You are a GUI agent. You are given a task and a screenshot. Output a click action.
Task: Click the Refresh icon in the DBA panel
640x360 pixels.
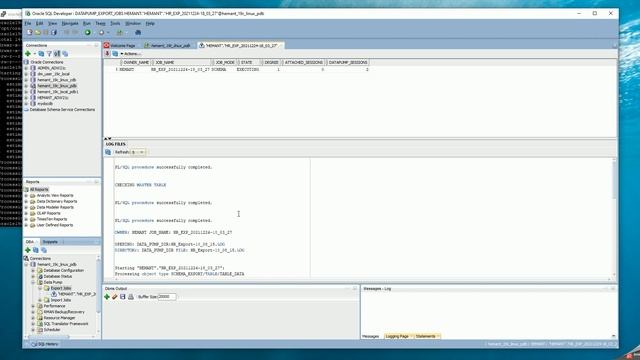[36, 250]
